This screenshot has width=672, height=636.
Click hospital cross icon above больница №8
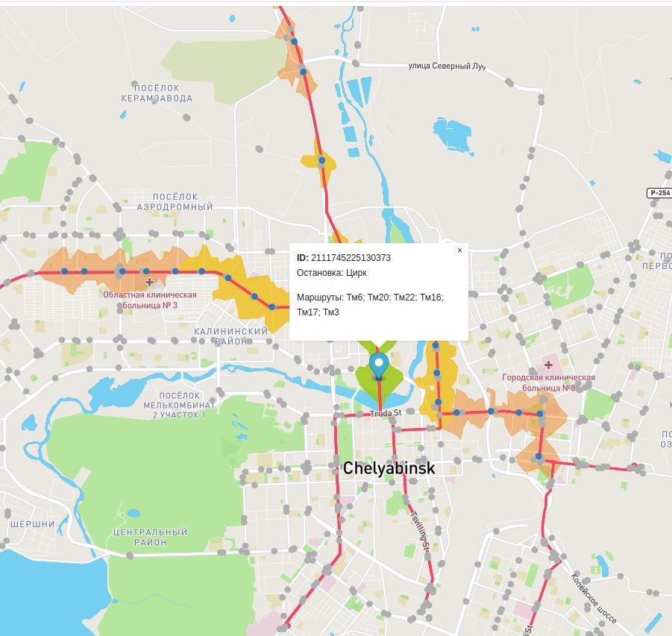[548, 365]
